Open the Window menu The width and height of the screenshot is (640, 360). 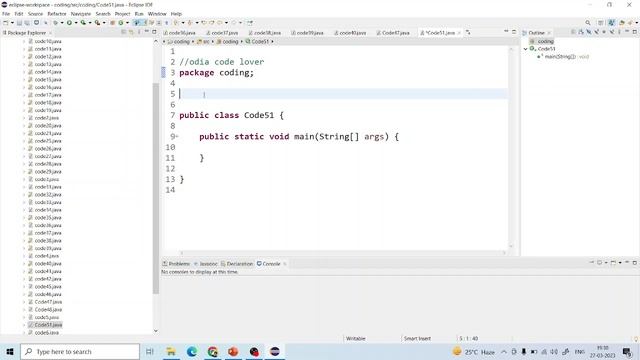(157, 13)
